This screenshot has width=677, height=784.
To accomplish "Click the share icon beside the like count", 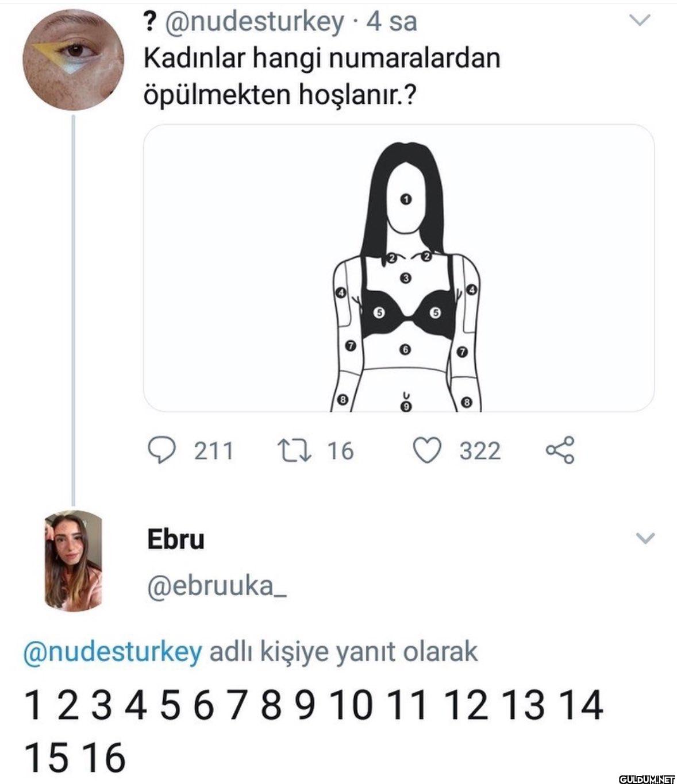I will tap(559, 450).
